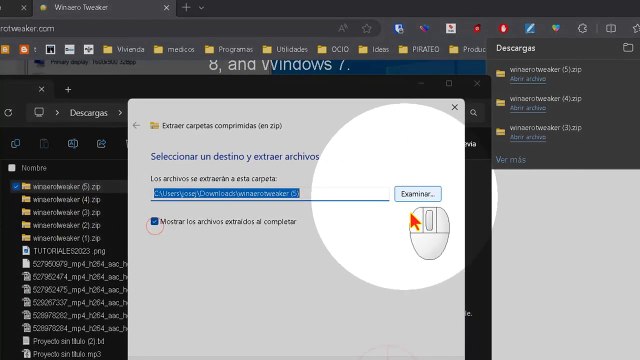Toggle select-all checkbox beside Nombre
Image resolution: width=640 pixels, height=360 pixels.
(x=12, y=168)
